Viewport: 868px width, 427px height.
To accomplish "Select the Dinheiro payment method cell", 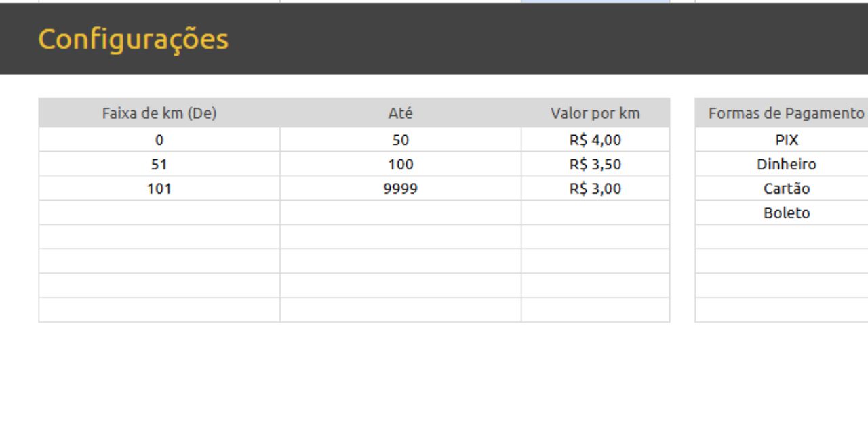I will pos(786,165).
